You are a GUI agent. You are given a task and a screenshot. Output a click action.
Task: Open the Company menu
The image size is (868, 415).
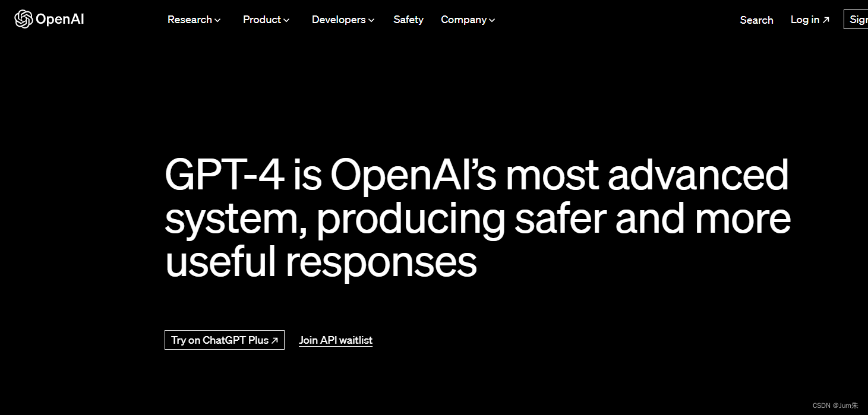point(468,20)
